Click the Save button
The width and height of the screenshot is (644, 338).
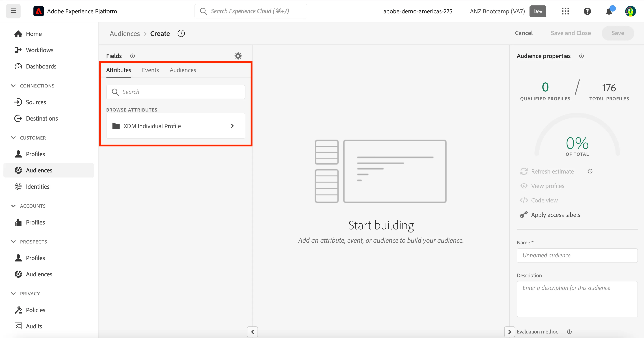tap(618, 33)
